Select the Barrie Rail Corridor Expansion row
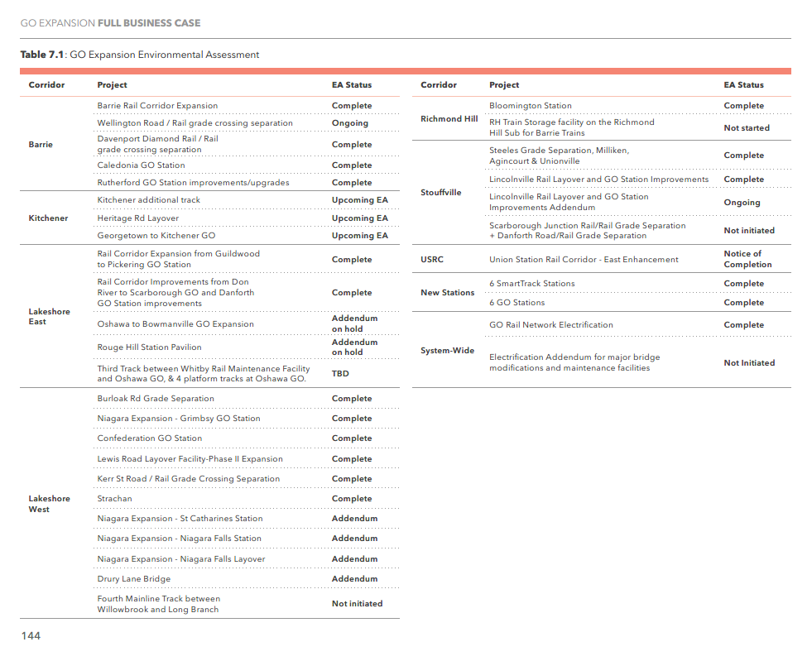Image resolution: width=812 pixels, height=661 pixels. point(157,106)
